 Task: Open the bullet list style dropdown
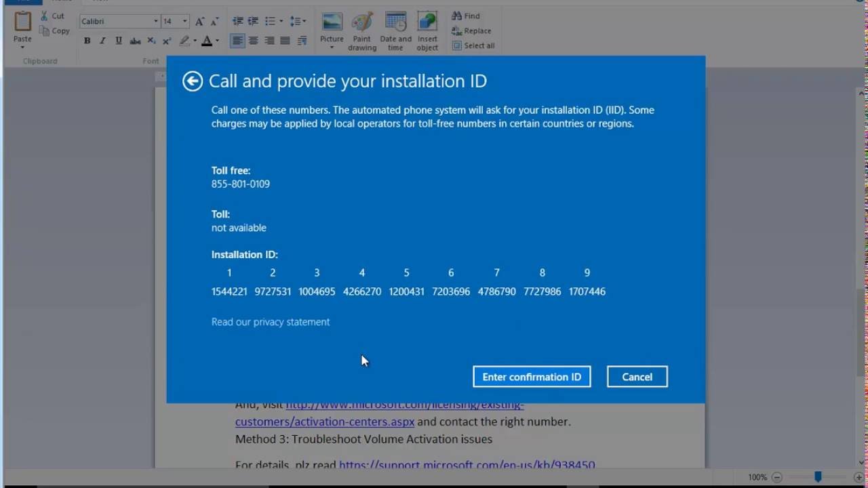(x=281, y=22)
